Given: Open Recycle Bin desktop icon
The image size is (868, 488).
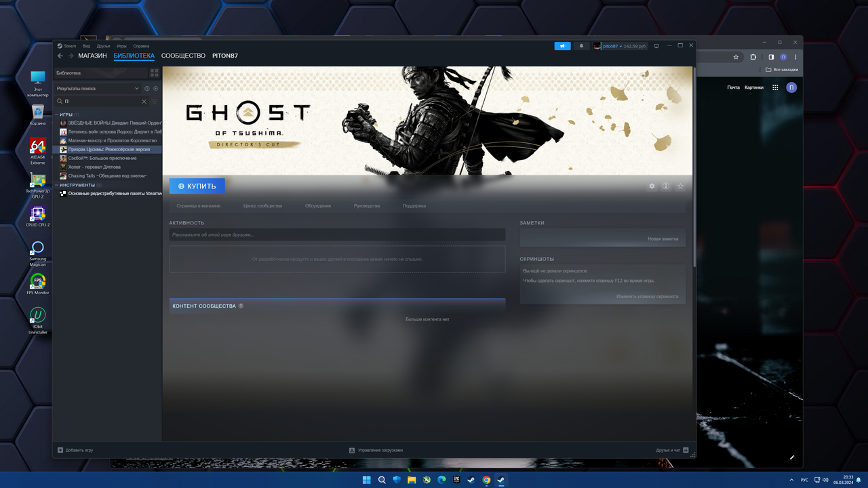Looking at the screenshot, I should pos(38,115).
